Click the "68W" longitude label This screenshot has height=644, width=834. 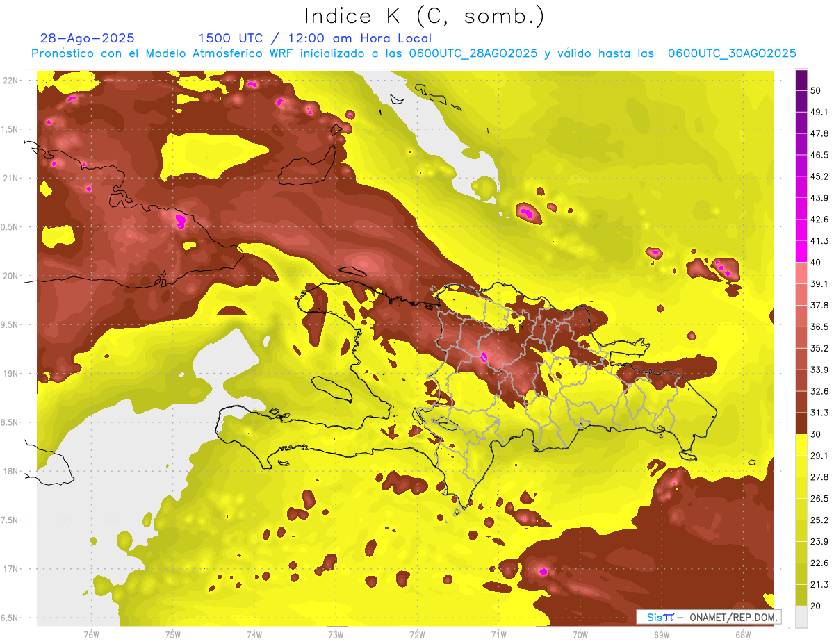[x=743, y=634]
